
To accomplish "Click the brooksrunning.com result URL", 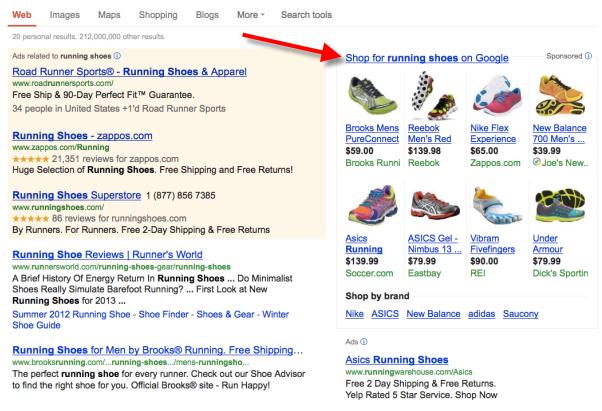I will tap(131, 362).
